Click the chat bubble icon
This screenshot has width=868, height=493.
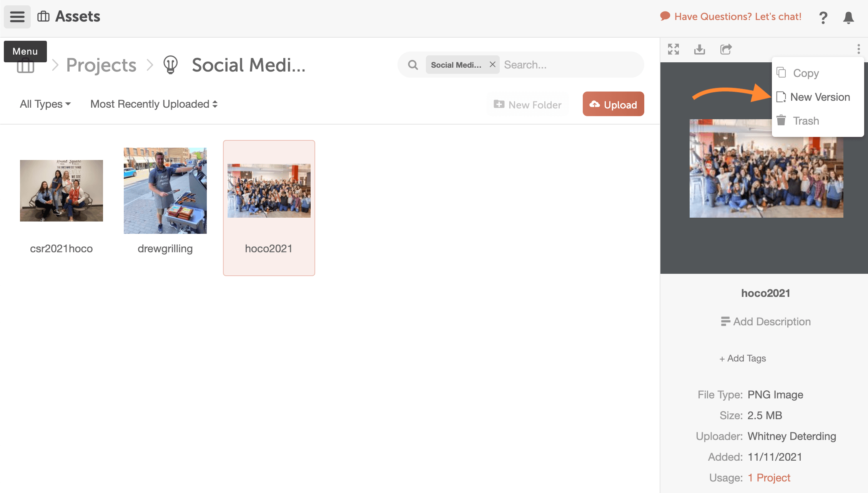665,16
